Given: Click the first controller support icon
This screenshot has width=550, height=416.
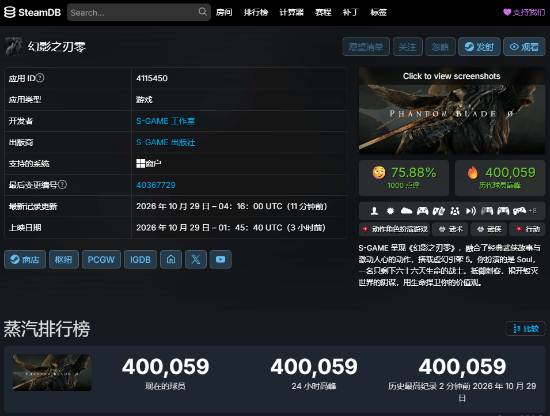Looking at the screenshot, I should (422, 211).
